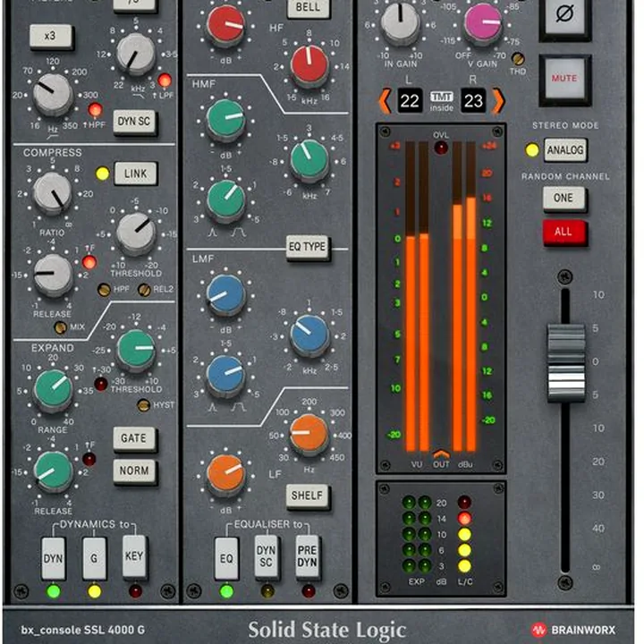This screenshot has height=644, width=644.
Task: Click the Solid State Logic title text
Action: coord(327,630)
